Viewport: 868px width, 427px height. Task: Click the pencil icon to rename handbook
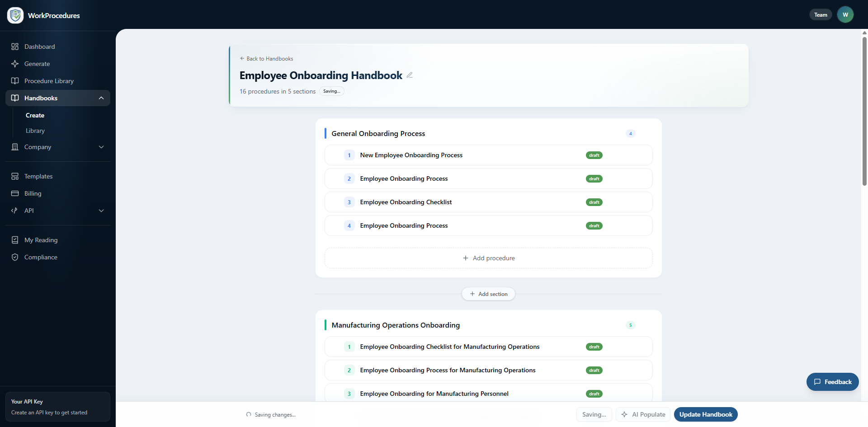[410, 75]
